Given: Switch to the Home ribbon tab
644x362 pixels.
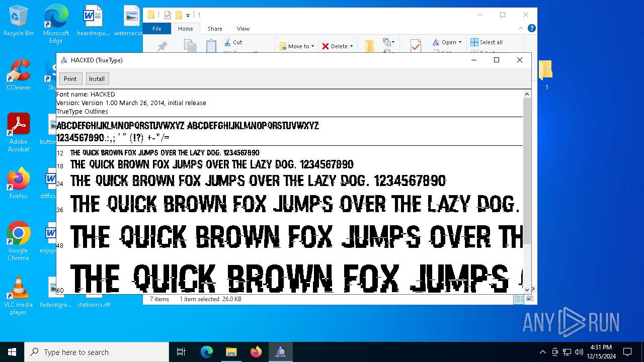Looking at the screenshot, I should [x=185, y=29].
